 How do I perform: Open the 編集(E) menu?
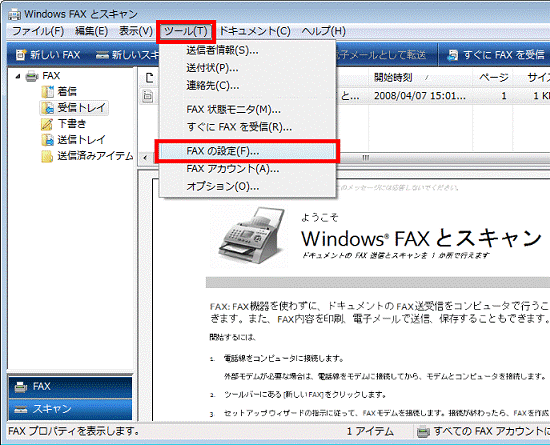click(x=91, y=31)
